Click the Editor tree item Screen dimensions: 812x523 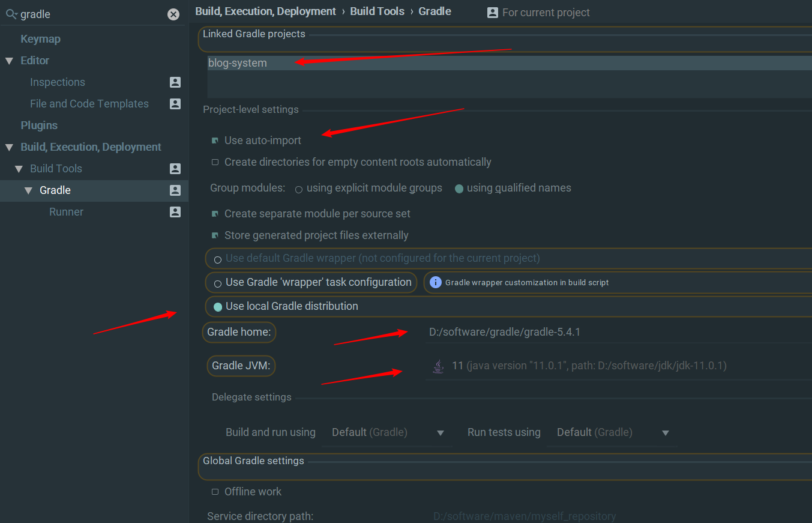[x=35, y=61]
